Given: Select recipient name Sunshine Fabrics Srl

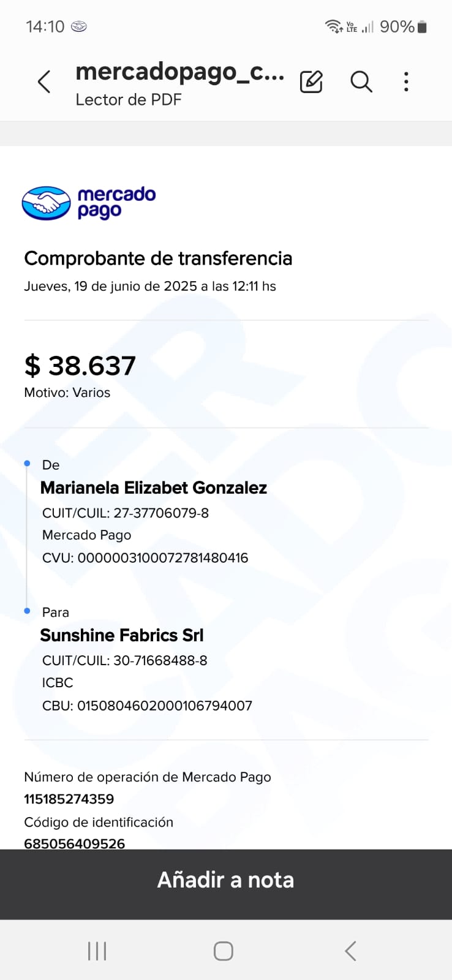Looking at the screenshot, I should tap(122, 635).
